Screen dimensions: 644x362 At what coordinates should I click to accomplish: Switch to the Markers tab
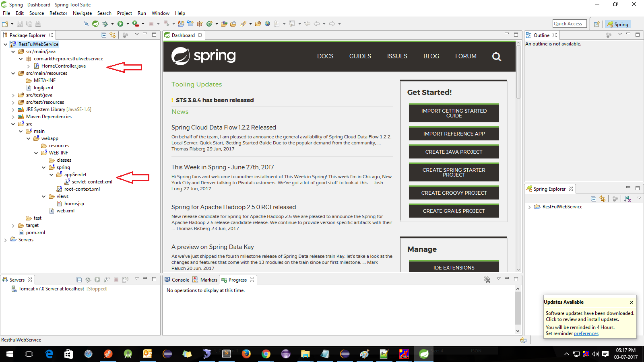[x=205, y=280]
